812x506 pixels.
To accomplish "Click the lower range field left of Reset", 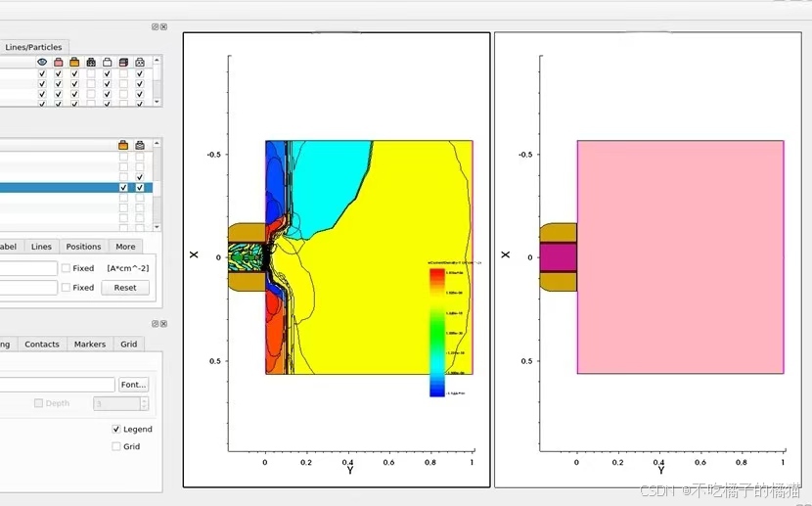I will point(28,288).
